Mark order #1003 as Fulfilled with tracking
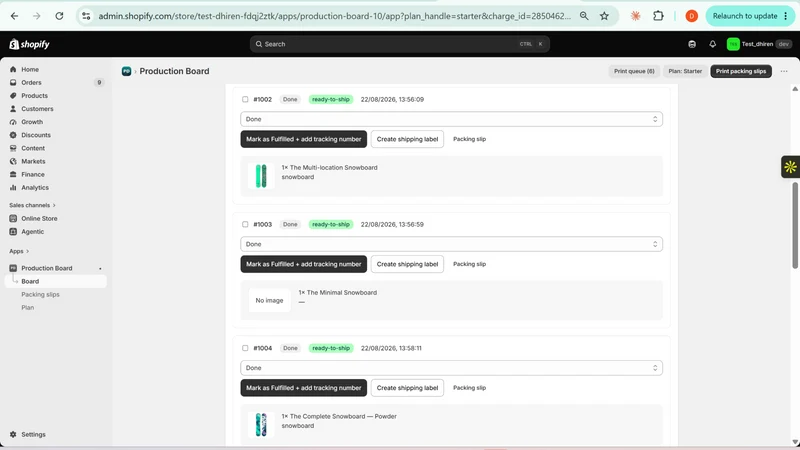This screenshot has width=800, height=450. (x=304, y=264)
